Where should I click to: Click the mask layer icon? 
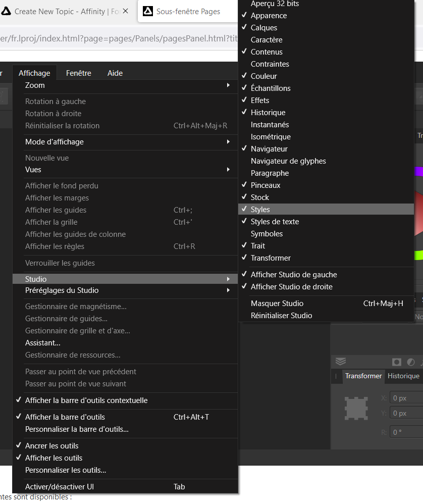pos(397,362)
